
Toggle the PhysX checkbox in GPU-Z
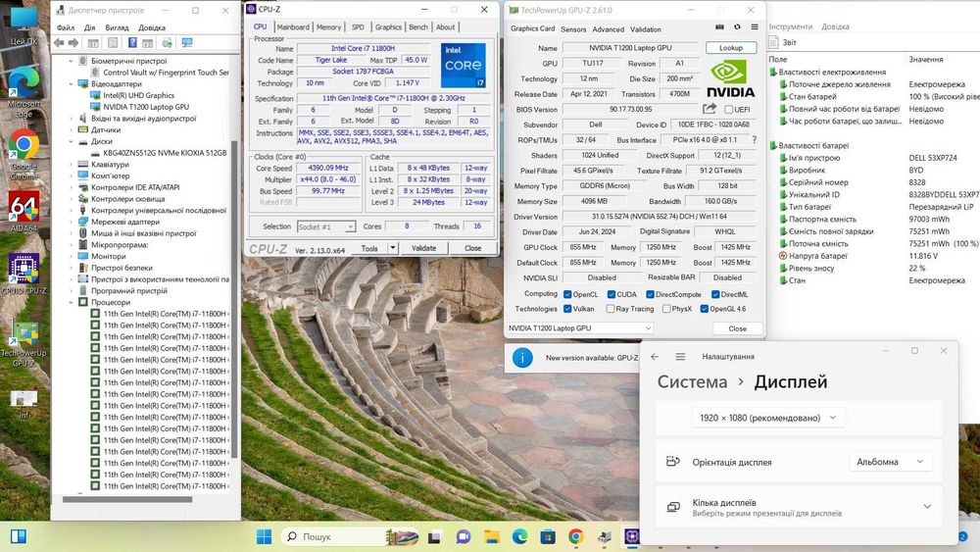[666, 309]
